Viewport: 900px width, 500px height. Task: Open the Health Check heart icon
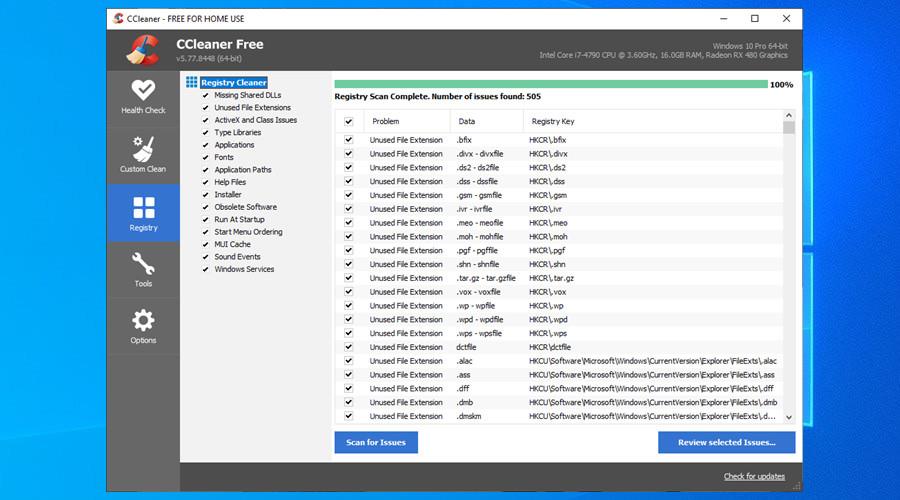tap(143, 90)
